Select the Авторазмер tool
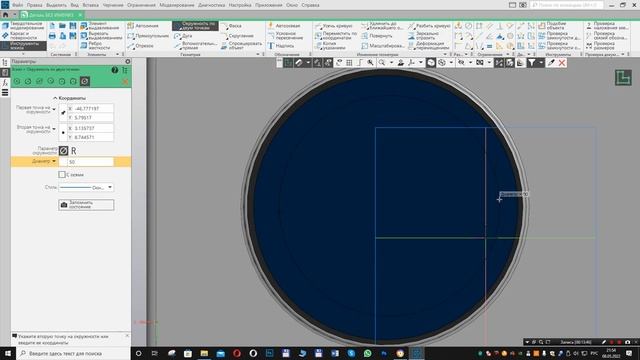 click(x=284, y=26)
